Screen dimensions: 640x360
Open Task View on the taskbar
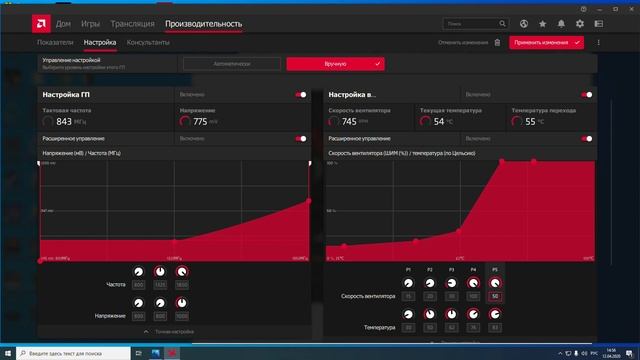(138, 353)
